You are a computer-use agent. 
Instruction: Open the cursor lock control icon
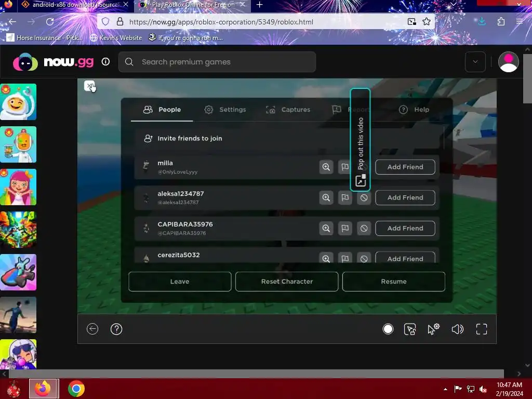coord(410,329)
